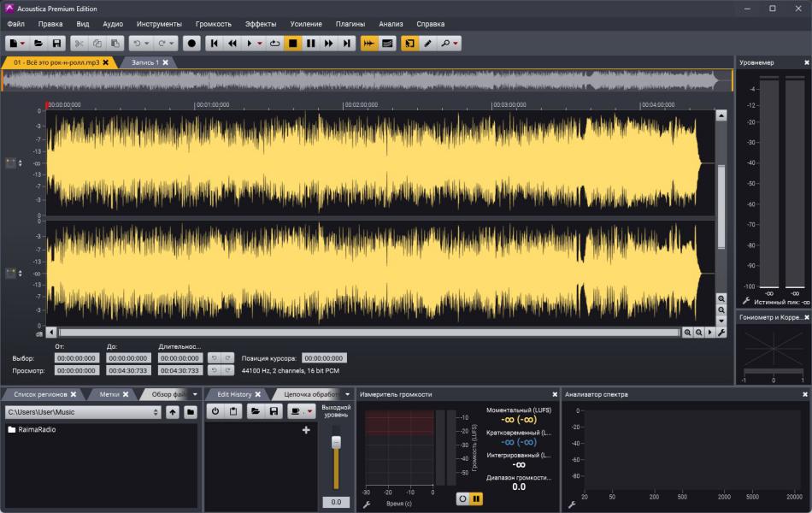Load a processing chain with open icon
812x513 pixels.
pyautogui.click(x=256, y=411)
